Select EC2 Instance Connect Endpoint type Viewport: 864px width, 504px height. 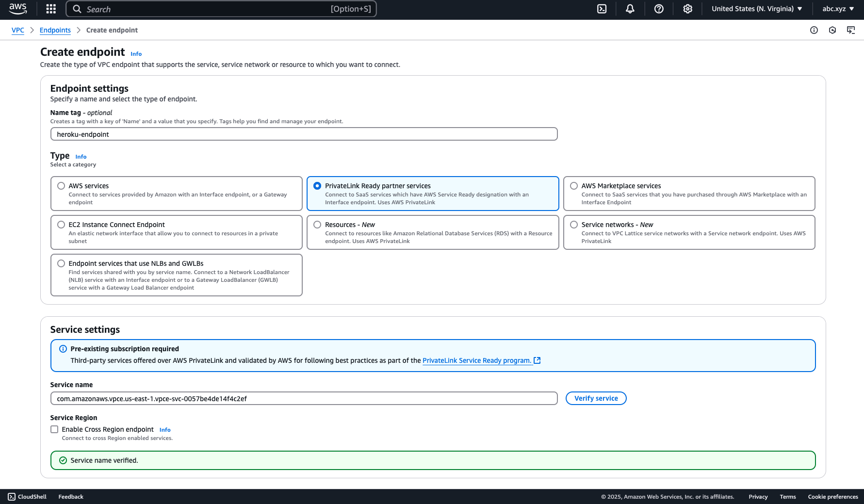[61, 225]
